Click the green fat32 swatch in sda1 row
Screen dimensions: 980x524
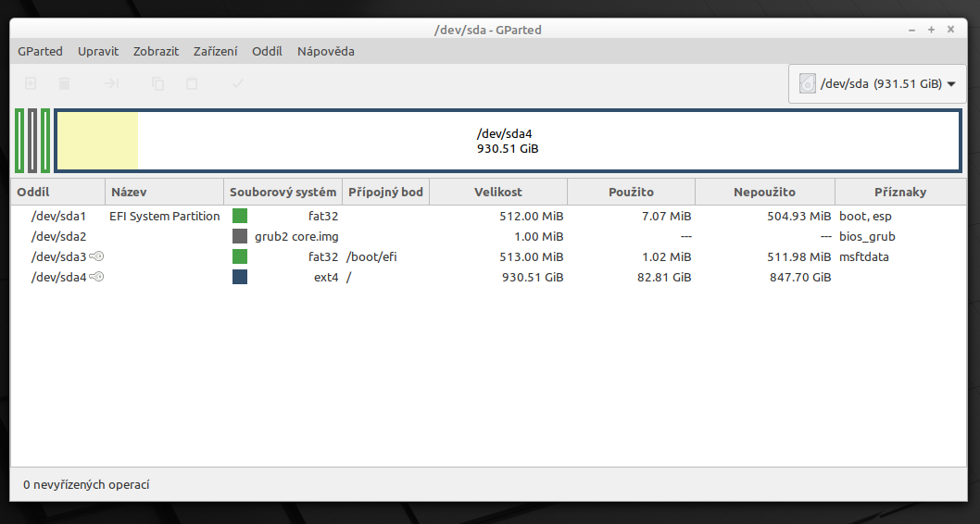point(239,216)
